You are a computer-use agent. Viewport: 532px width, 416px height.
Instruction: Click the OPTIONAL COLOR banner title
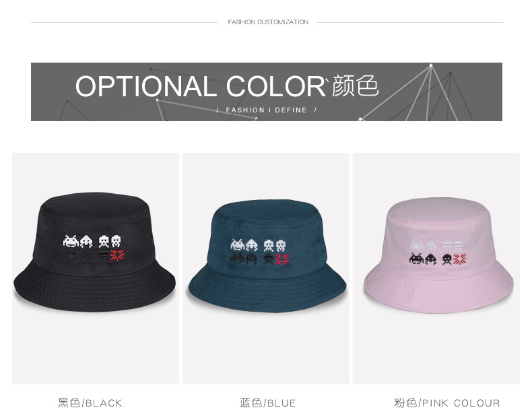click(201, 86)
